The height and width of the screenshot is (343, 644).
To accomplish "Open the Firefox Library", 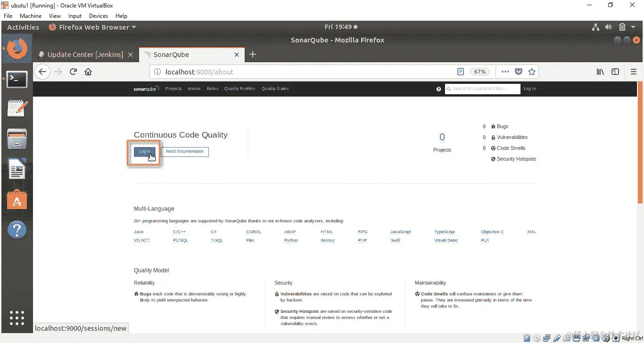I will coord(600,71).
